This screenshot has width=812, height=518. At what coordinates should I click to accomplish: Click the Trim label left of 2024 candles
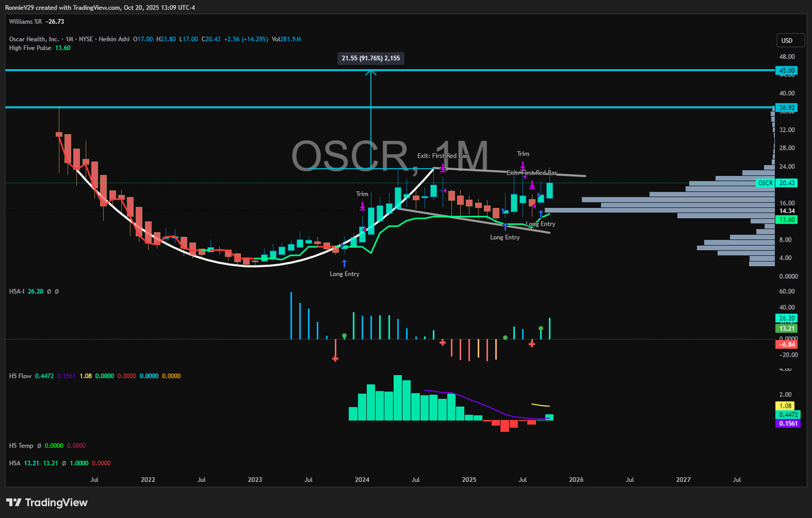coord(363,194)
